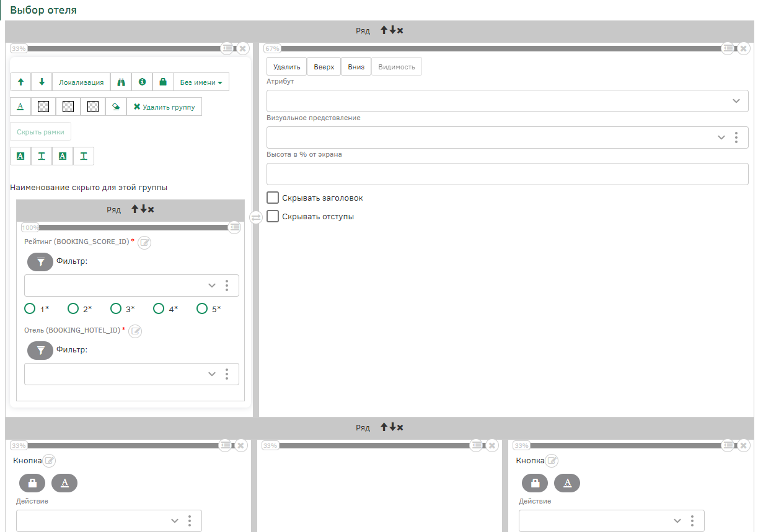758x532 pixels.
Task: Open three-dot menu of right Действие field
Action: tap(692, 521)
